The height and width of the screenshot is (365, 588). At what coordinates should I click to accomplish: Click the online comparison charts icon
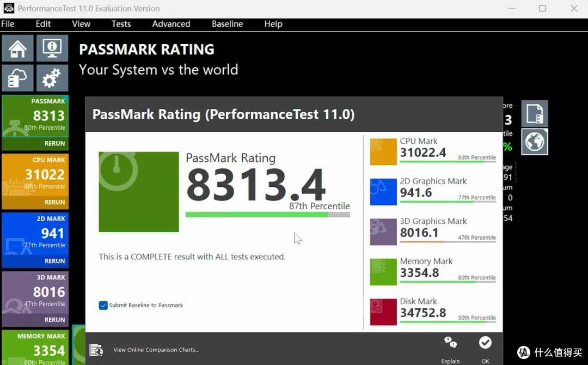click(x=96, y=350)
